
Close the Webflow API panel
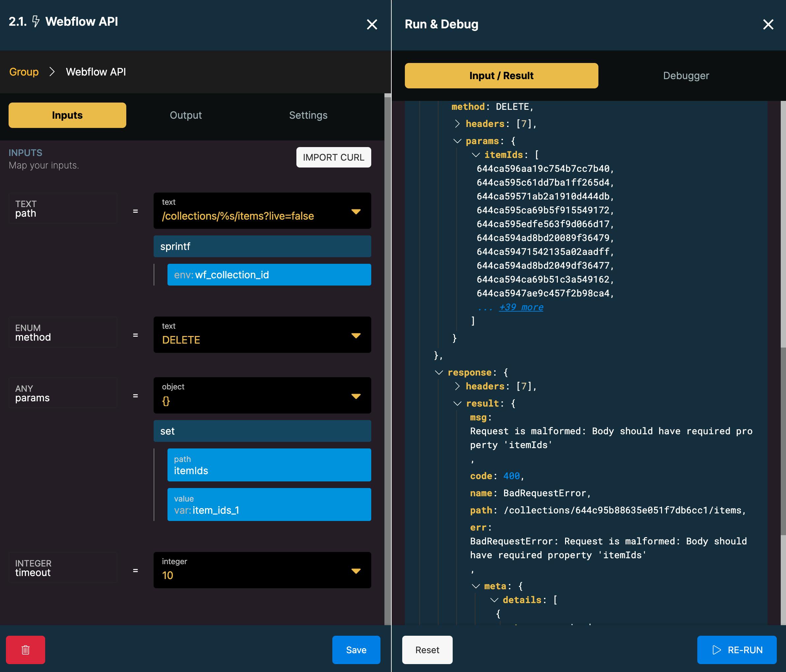tap(372, 25)
